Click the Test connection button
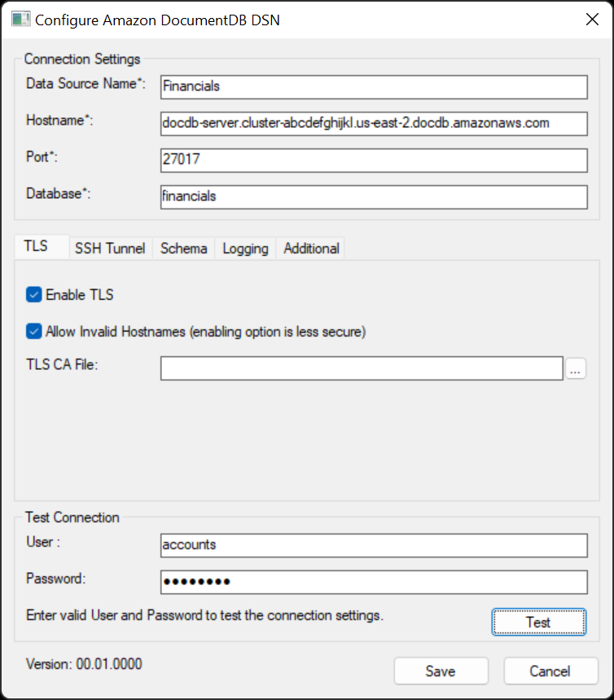This screenshot has width=614, height=700. point(538,622)
